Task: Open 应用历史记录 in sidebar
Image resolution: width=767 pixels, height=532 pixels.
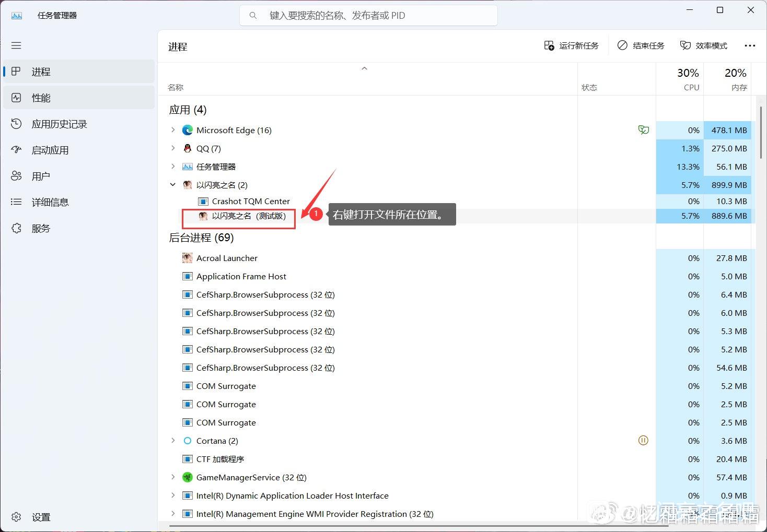Action: 79,124
